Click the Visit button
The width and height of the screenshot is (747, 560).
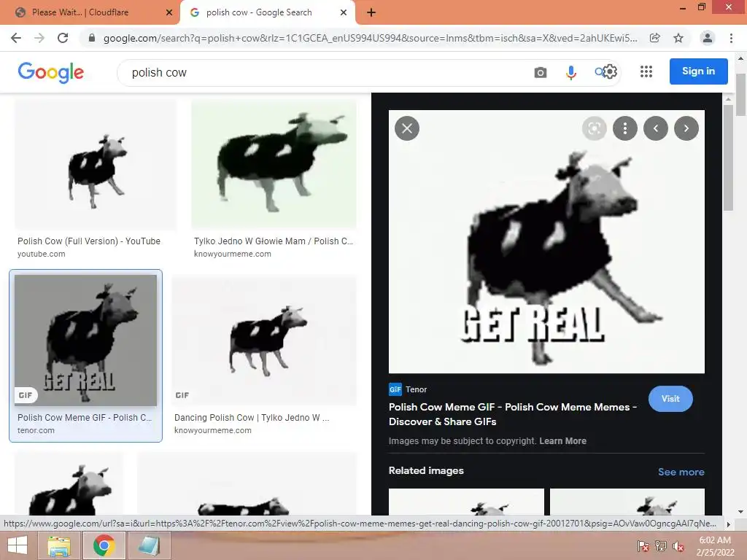point(670,399)
